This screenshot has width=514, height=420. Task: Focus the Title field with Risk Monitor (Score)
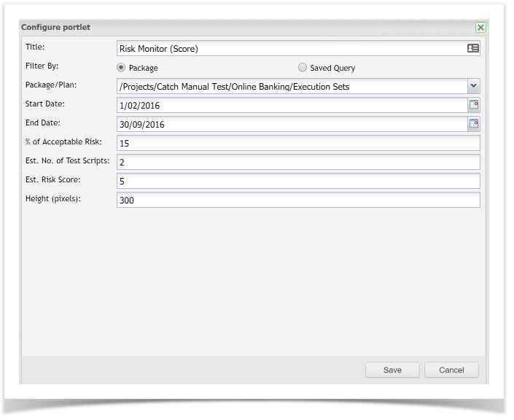click(290, 49)
